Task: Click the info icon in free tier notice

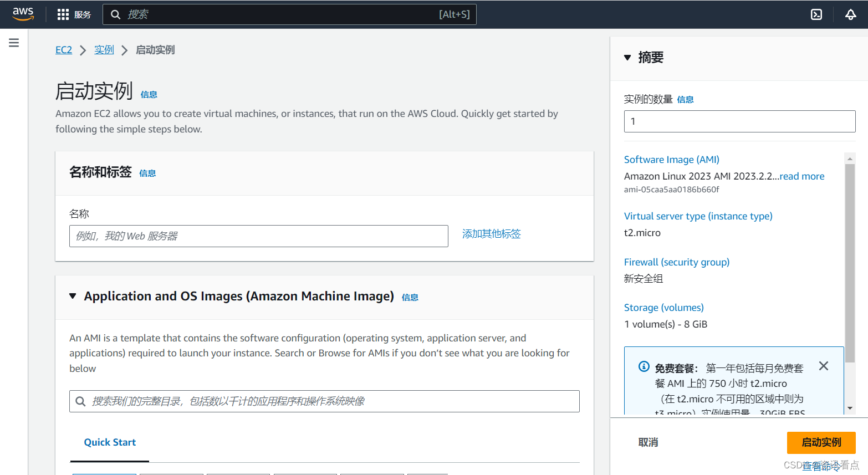Action: click(644, 366)
